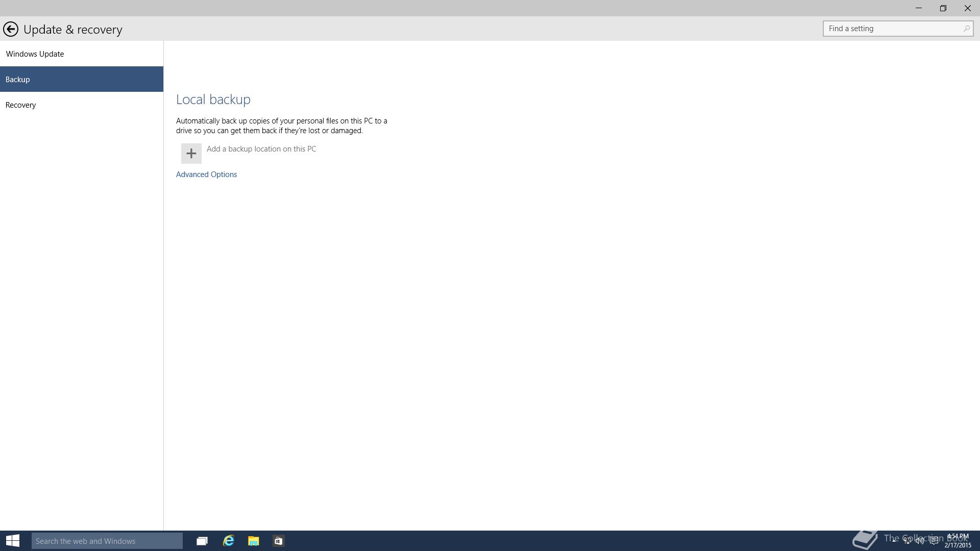Screen dimensions: 980x551
Task: Click the search magnifier in Find a setting
Action: point(966,29)
